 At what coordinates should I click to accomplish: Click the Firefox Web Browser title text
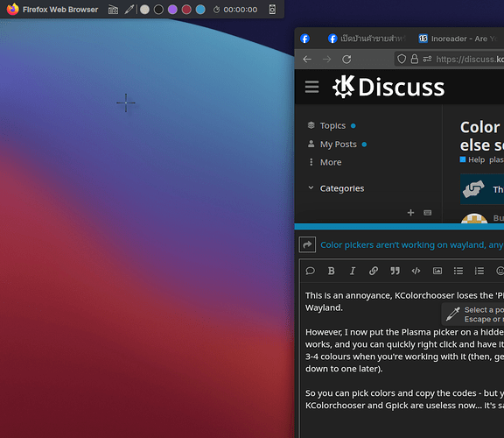60,10
